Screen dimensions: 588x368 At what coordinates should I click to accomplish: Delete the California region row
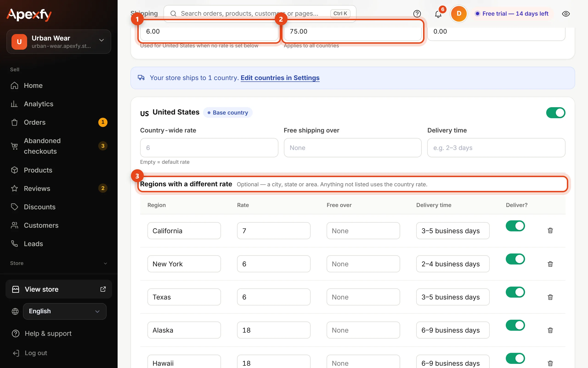tap(550, 230)
